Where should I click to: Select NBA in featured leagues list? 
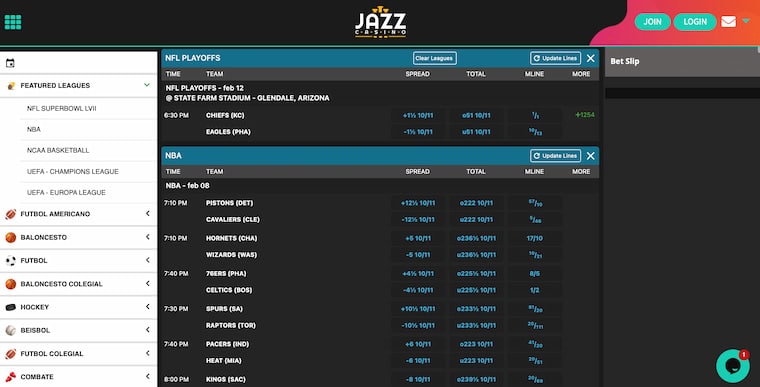34,129
